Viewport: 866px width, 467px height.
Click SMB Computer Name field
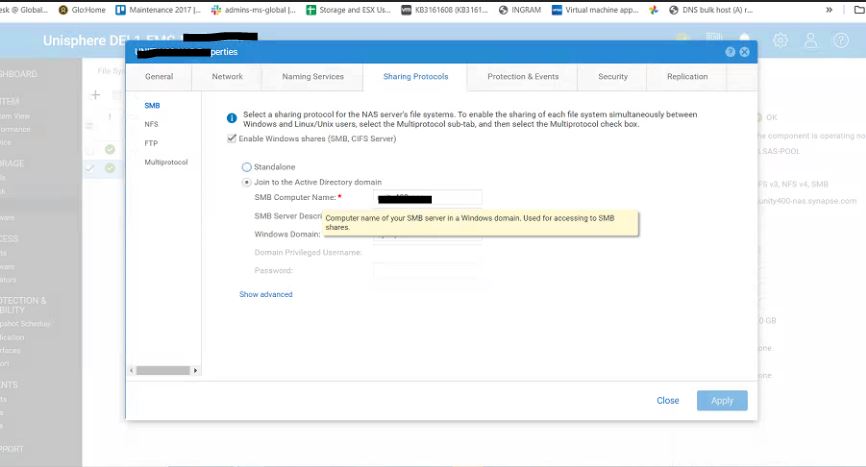point(427,198)
